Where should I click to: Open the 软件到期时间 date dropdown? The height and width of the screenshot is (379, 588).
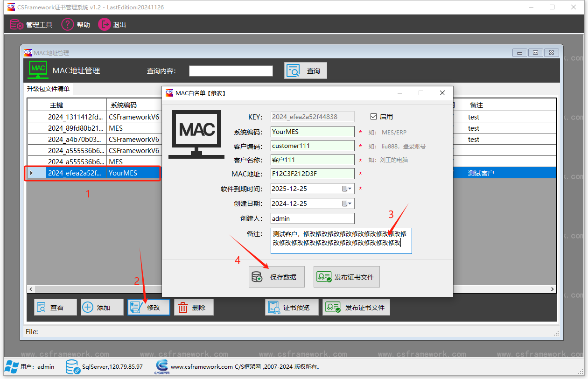(x=348, y=189)
